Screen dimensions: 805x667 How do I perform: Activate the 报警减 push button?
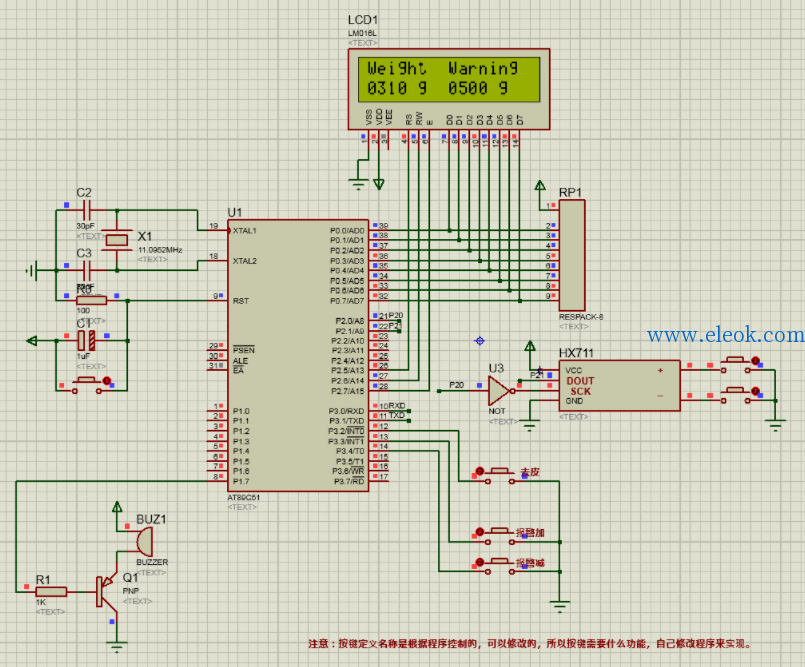point(500,566)
